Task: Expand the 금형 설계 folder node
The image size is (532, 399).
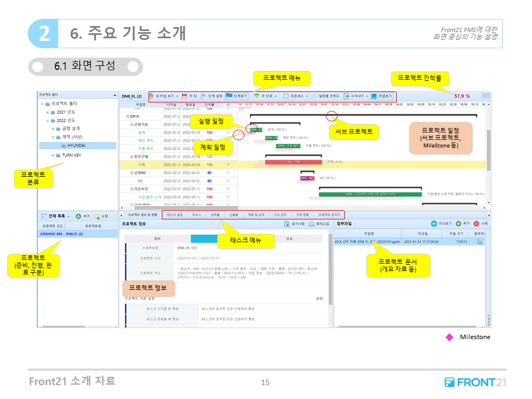Action: click(x=53, y=129)
